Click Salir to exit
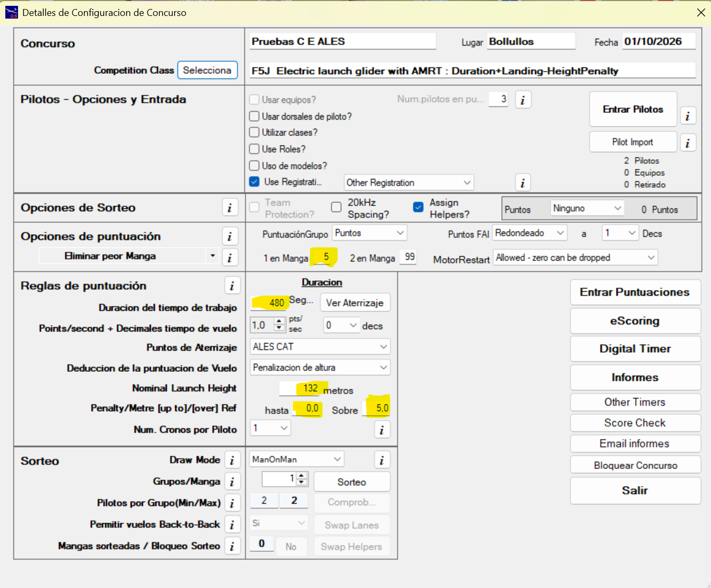 click(635, 490)
